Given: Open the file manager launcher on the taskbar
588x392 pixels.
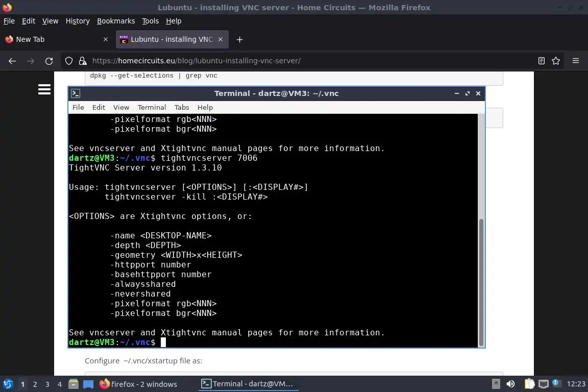Looking at the screenshot, I should [73, 384].
